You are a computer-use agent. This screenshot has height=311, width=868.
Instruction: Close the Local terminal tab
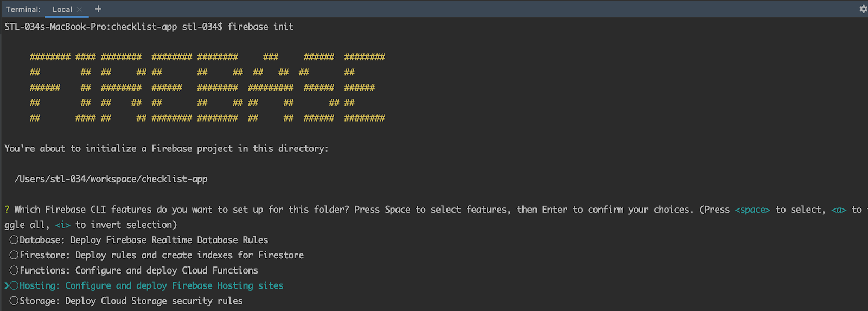coord(79,9)
